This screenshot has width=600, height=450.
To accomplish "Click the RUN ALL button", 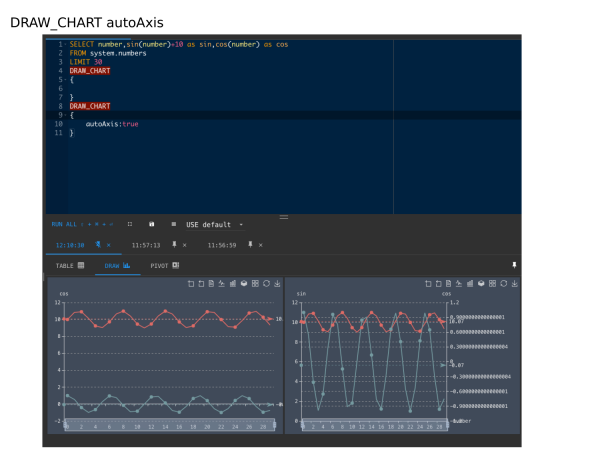I will (x=62, y=225).
